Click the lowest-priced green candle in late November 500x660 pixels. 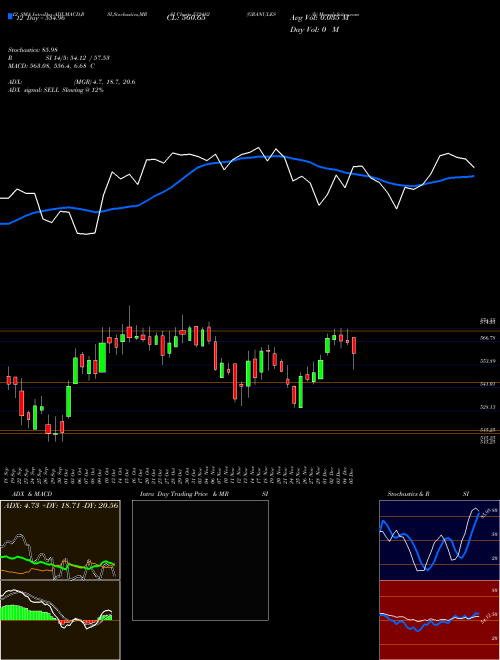coord(301,392)
